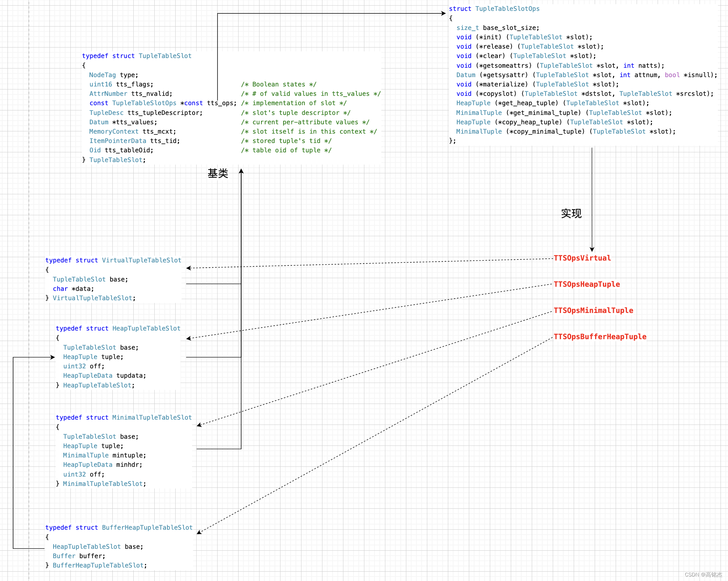The height and width of the screenshot is (581, 728).
Task: Select the VirtualTupleTableSlot struct title
Action: 113,260
